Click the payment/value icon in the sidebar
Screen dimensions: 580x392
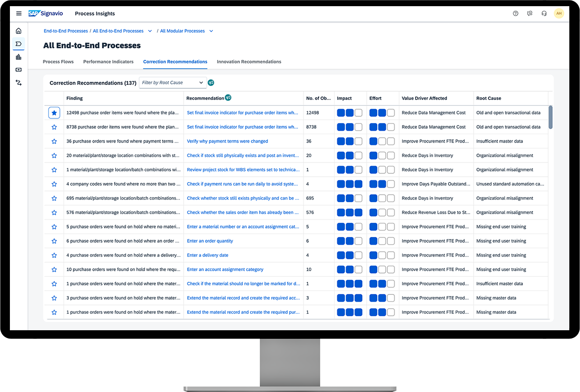coord(19,70)
